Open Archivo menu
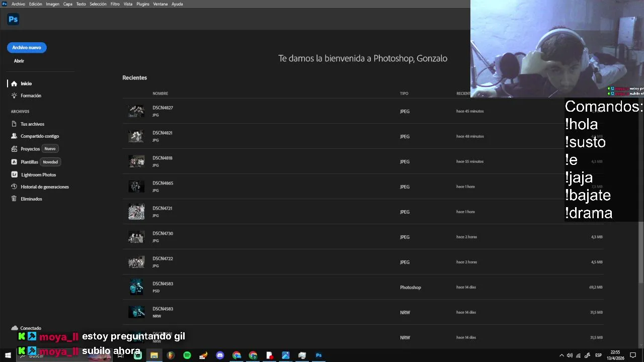Viewport: 644px width, 362px height. pos(18,4)
